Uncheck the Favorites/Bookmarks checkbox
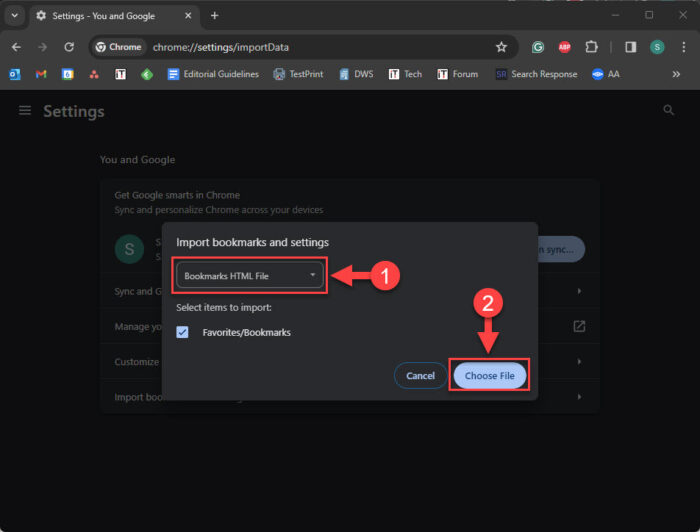This screenshot has height=532, width=700. [x=182, y=332]
